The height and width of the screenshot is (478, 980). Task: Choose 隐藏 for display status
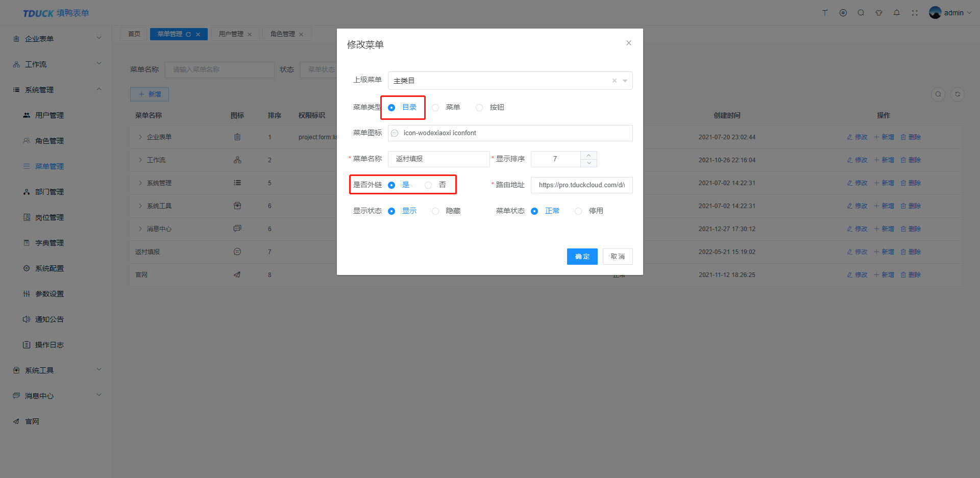point(435,211)
